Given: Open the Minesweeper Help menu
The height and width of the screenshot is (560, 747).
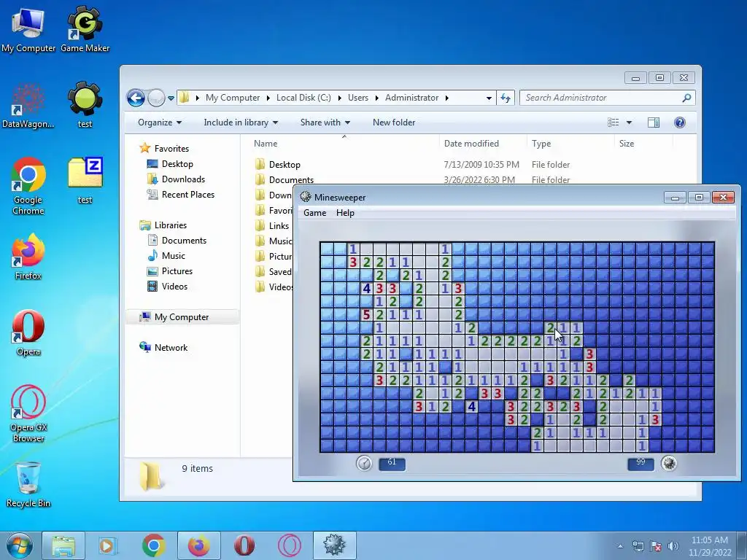Looking at the screenshot, I should (x=345, y=213).
